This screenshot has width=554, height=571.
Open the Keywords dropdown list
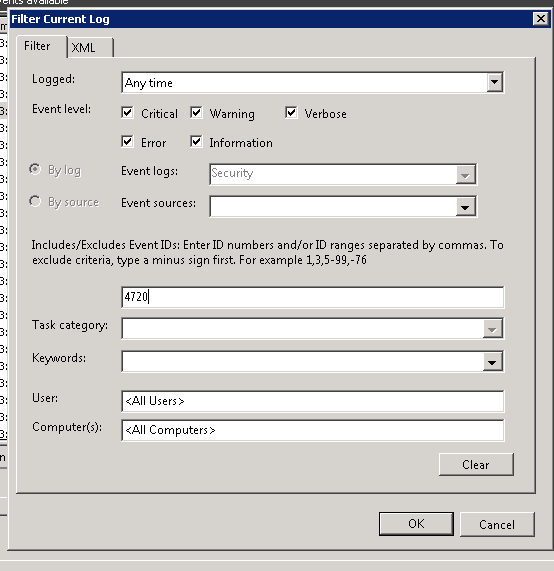[492, 362]
